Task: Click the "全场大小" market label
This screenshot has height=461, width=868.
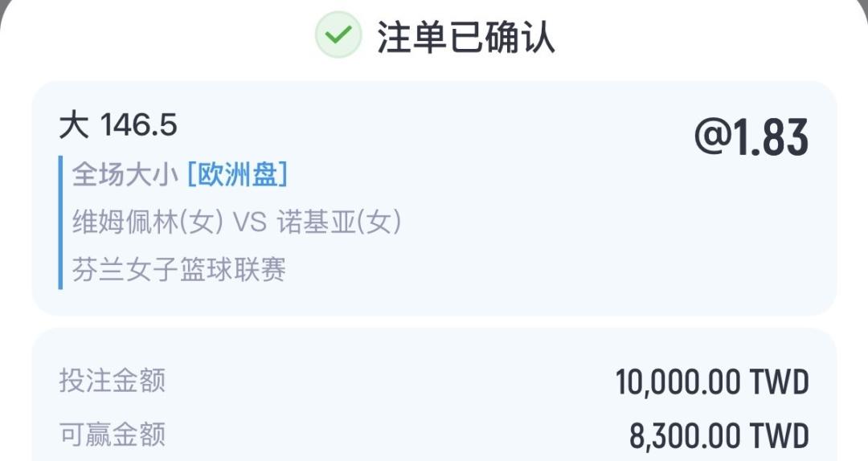Action: [x=125, y=174]
